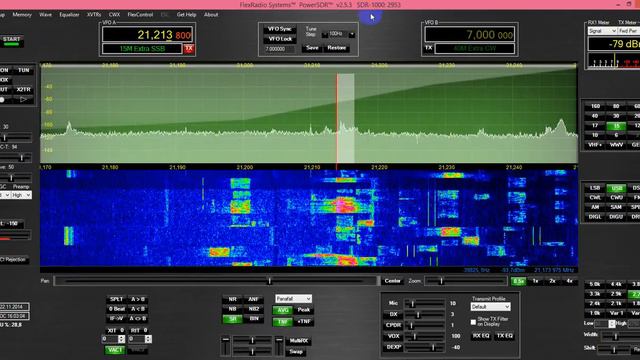Adjust the Pan slider

pos(215,281)
